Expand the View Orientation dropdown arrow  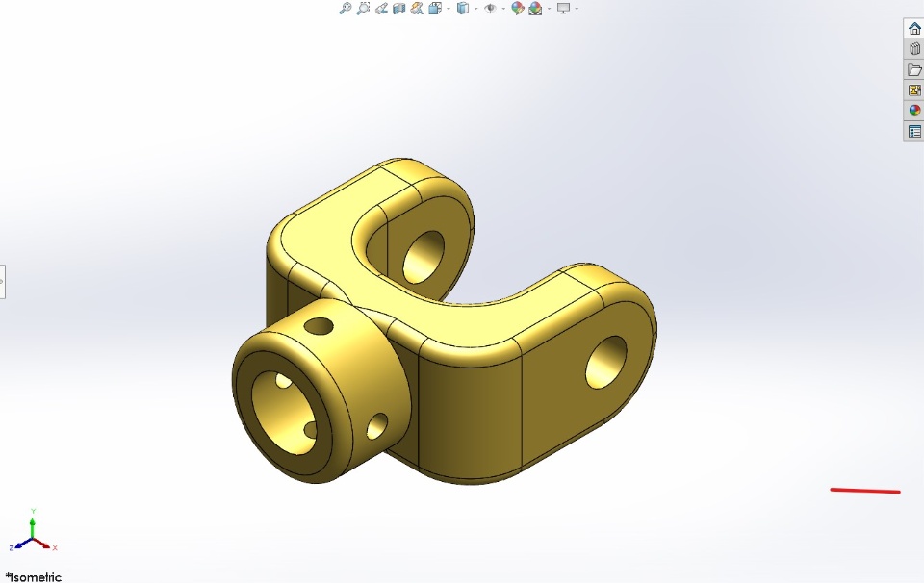pyautogui.click(x=449, y=9)
